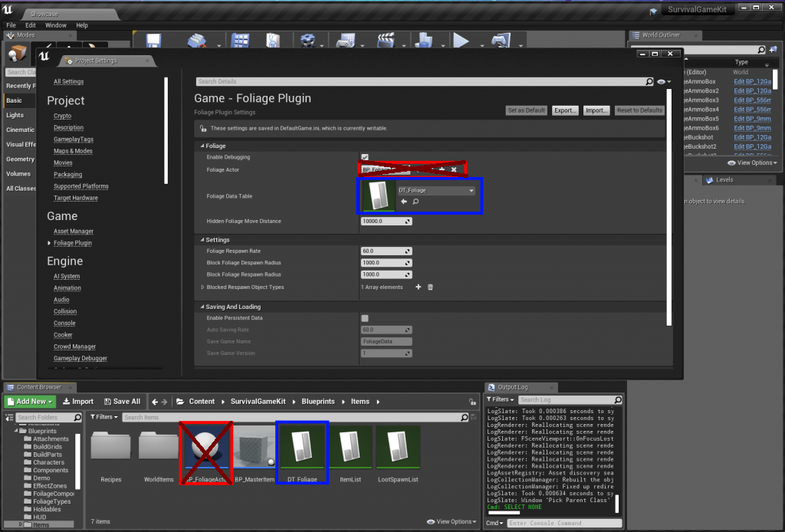Use selected asset arrow for Foliage Data Table
This screenshot has width=785, height=532.
404,202
